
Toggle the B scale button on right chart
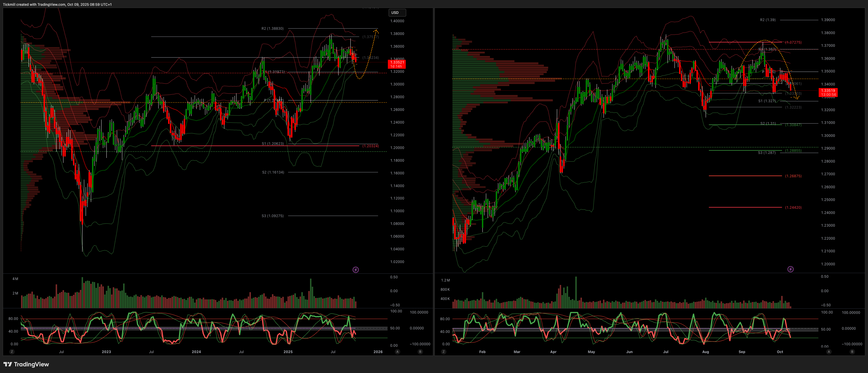(x=852, y=352)
